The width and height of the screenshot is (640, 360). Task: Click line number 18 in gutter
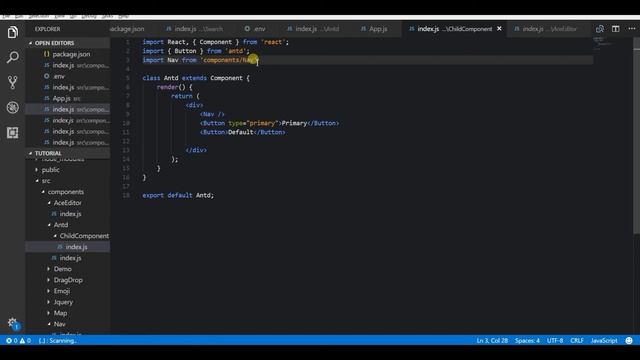tap(126, 195)
